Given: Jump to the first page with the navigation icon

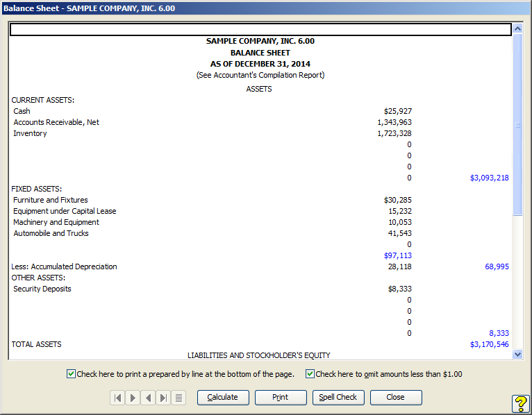Looking at the screenshot, I should (117, 398).
